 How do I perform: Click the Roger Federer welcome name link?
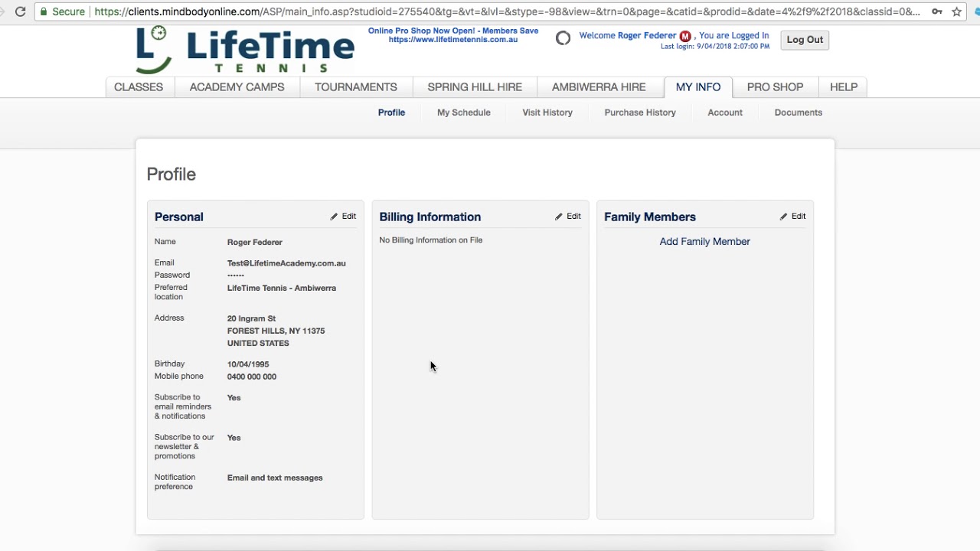coord(646,36)
